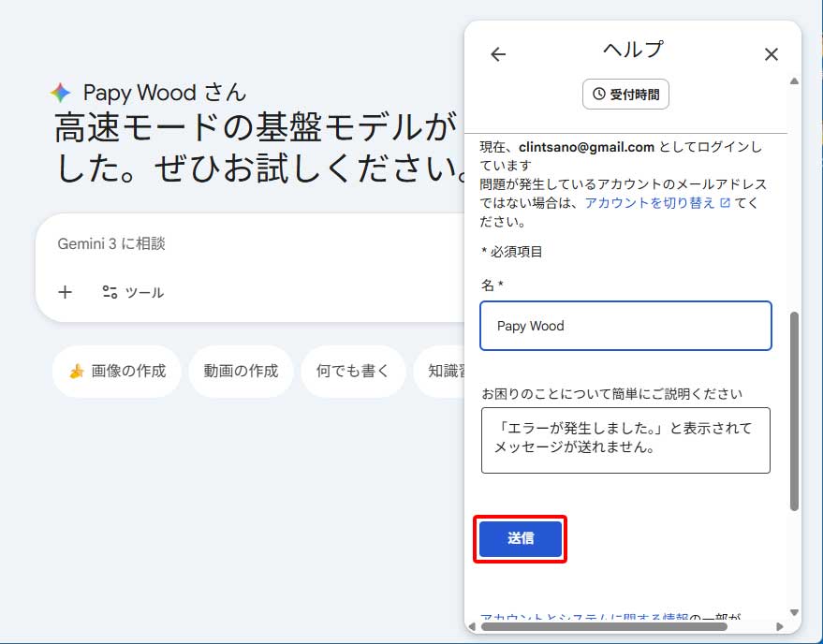Click the clock icon inside 受付時間 button

pyautogui.click(x=597, y=94)
